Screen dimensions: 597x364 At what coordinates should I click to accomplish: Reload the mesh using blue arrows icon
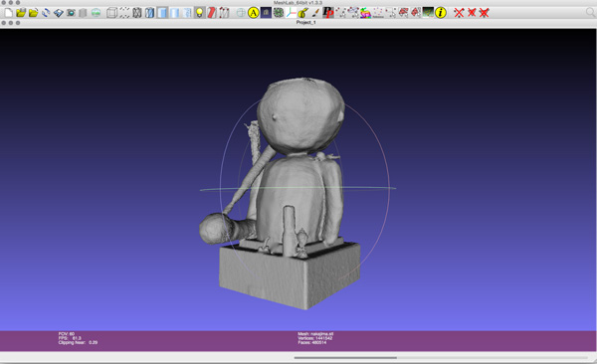pyautogui.click(x=46, y=13)
